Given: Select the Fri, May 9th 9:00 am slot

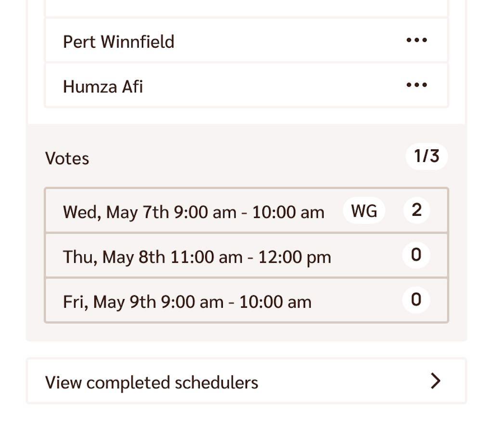Looking at the screenshot, I should 246,300.
